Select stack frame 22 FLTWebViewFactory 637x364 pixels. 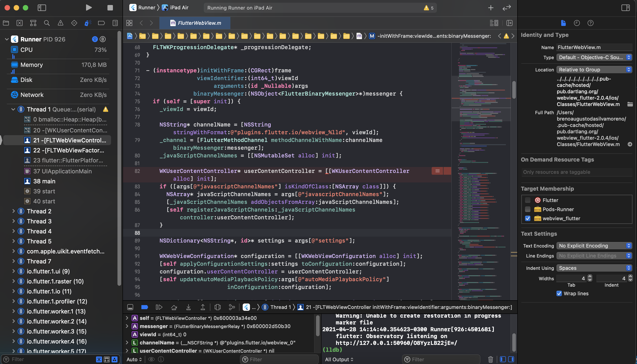[x=68, y=150]
